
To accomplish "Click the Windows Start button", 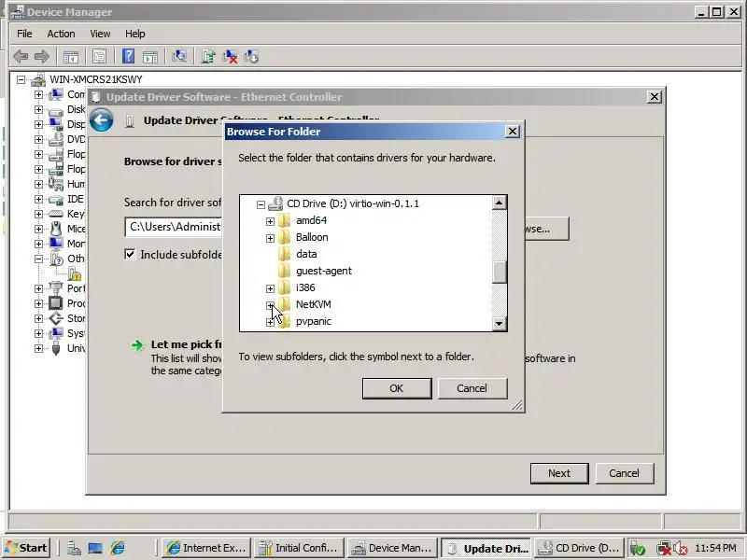I will click(27, 548).
